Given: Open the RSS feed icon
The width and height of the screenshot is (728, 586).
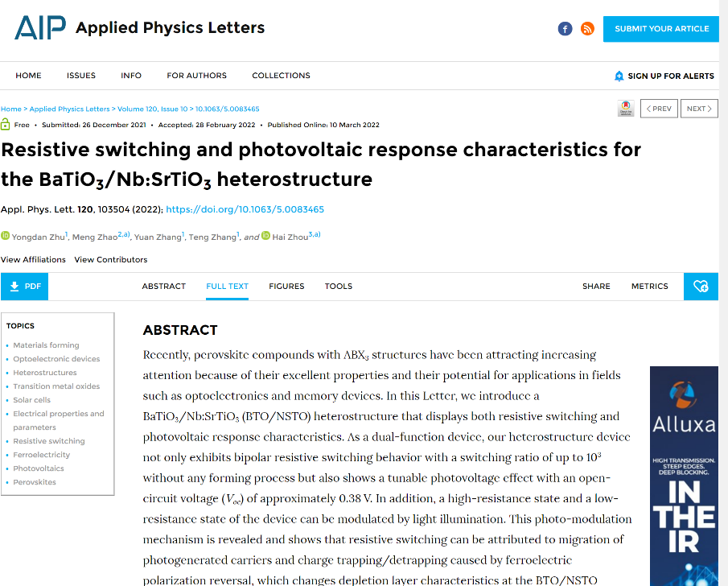Looking at the screenshot, I should pos(587,29).
